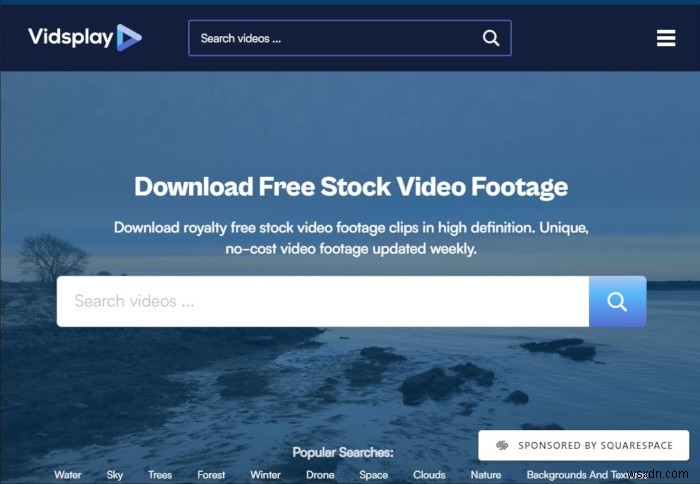Viewport: 700px width, 484px height.
Task: Open the Nature popular search
Action: click(x=486, y=475)
